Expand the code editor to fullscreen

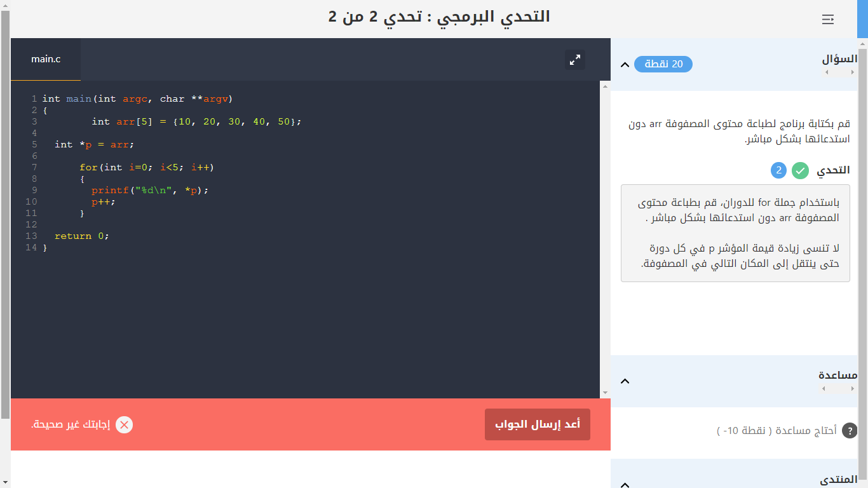(575, 60)
